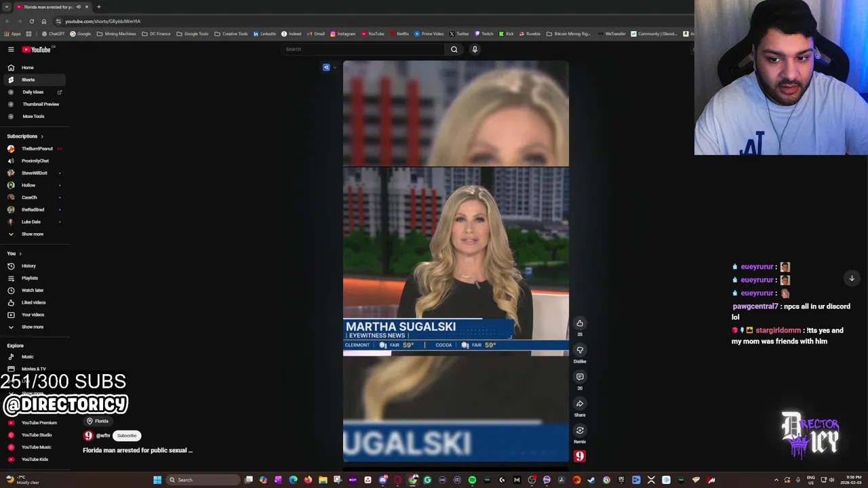Viewport: 868px width, 488px height.
Task: Open the YouTube hamburger guide menu
Action: [11, 49]
